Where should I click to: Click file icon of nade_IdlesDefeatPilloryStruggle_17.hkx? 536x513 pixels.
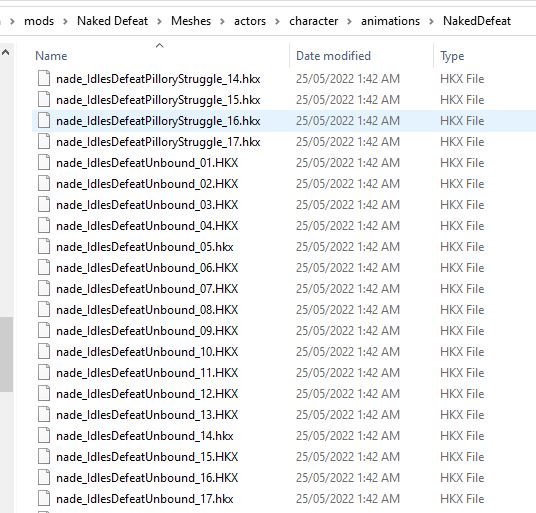pos(44,141)
